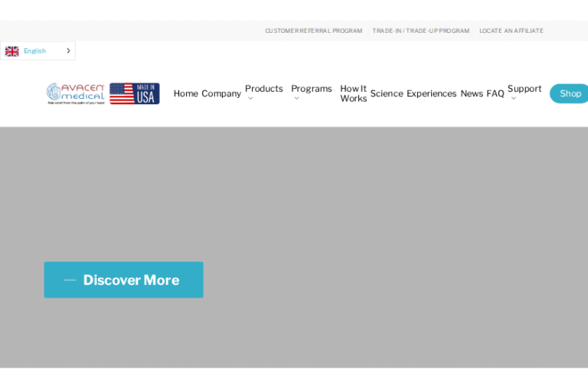
Task: Click the Made in USA flag badge
Action: coord(134,93)
